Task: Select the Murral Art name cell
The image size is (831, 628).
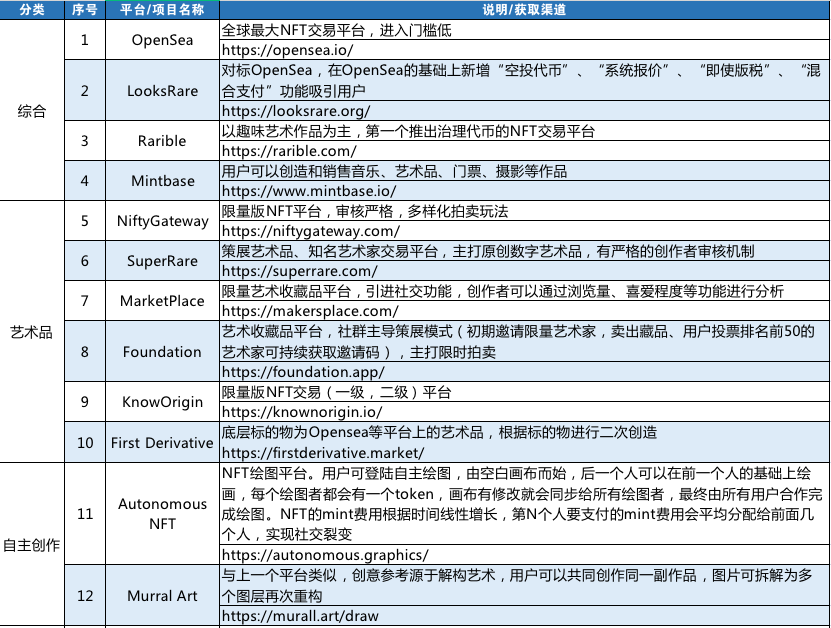Action: click(162, 596)
